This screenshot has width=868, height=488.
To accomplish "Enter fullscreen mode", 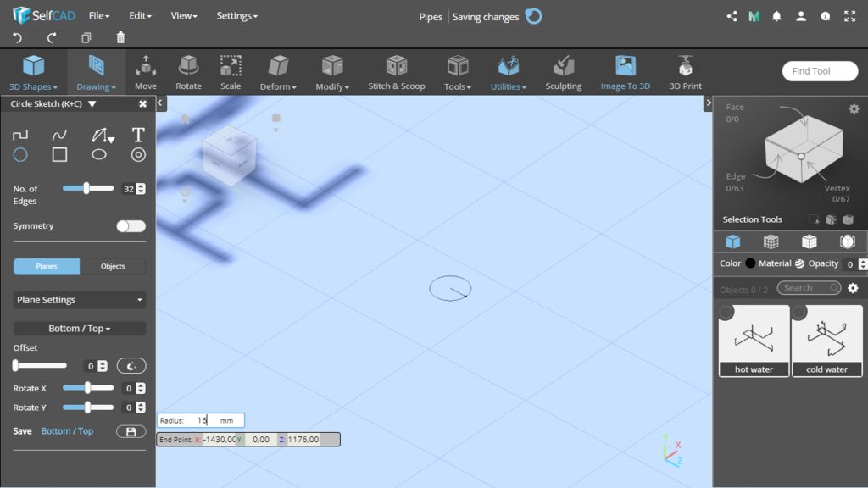I will click(849, 17).
